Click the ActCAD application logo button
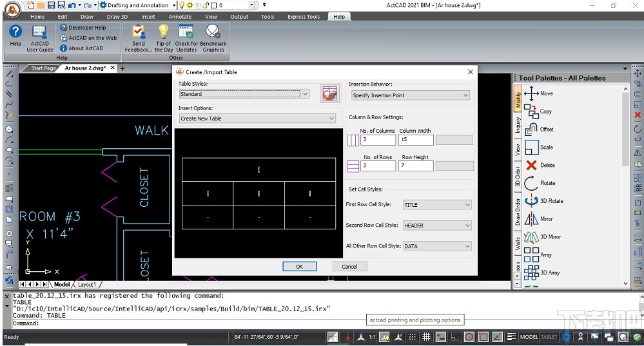 point(13,10)
